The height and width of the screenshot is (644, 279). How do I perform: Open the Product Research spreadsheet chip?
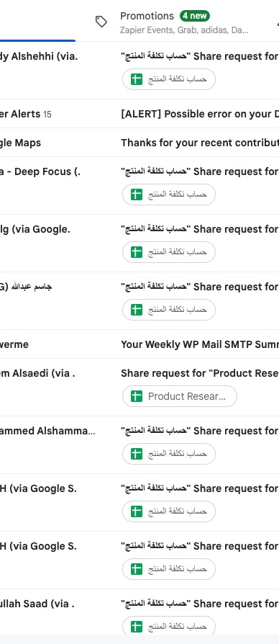(180, 396)
